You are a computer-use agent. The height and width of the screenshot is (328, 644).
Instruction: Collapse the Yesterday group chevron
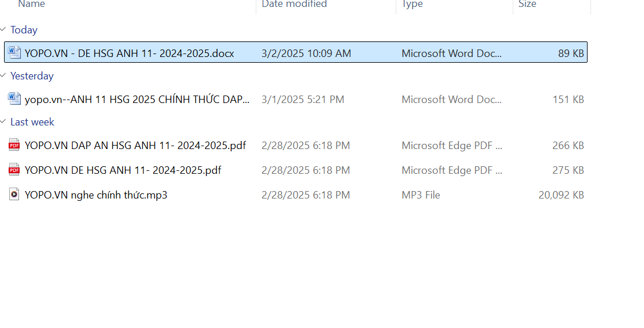pyautogui.click(x=4, y=76)
